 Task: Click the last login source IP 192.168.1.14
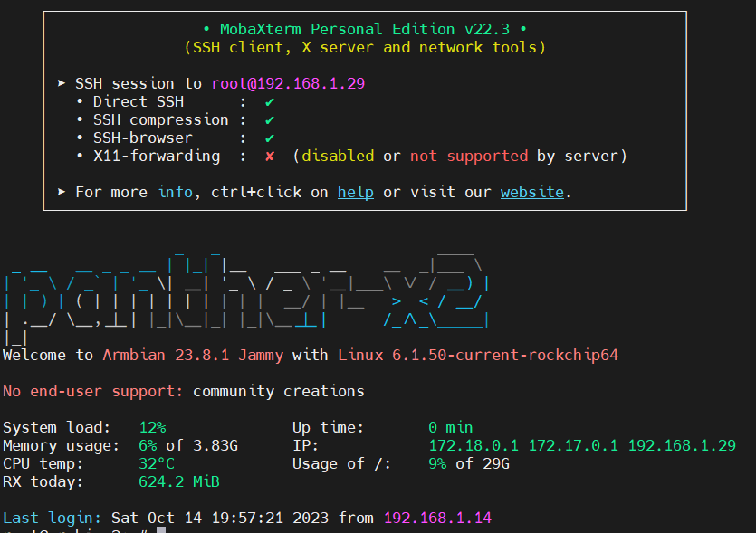[x=437, y=518]
